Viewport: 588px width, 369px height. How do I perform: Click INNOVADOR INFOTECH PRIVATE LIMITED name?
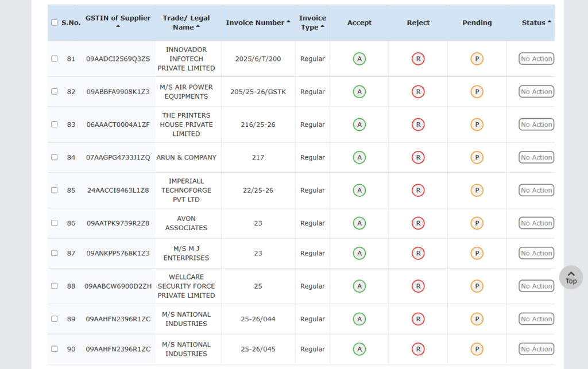(187, 59)
